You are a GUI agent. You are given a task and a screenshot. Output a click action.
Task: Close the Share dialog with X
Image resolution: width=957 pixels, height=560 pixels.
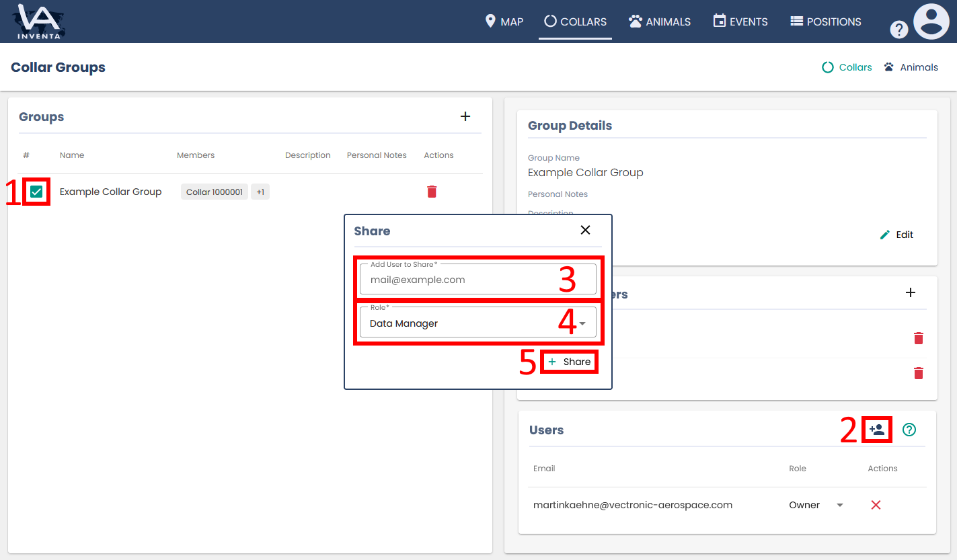point(585,230)
